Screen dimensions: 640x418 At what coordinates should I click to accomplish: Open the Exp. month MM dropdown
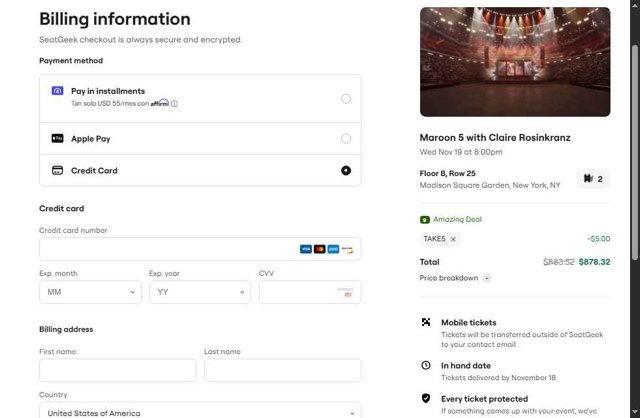[x=90, y=292]
